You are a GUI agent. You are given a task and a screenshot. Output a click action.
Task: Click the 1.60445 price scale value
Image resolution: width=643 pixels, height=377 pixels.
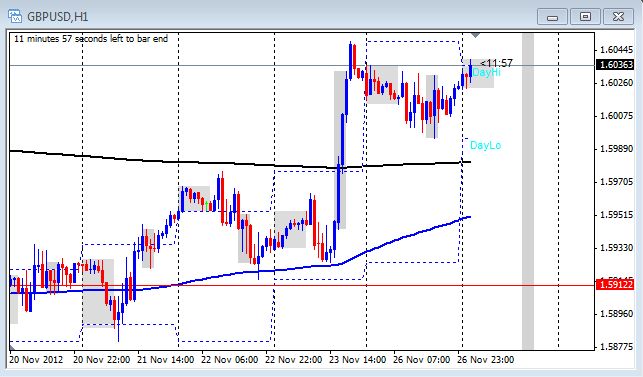[x=616, y=50]
